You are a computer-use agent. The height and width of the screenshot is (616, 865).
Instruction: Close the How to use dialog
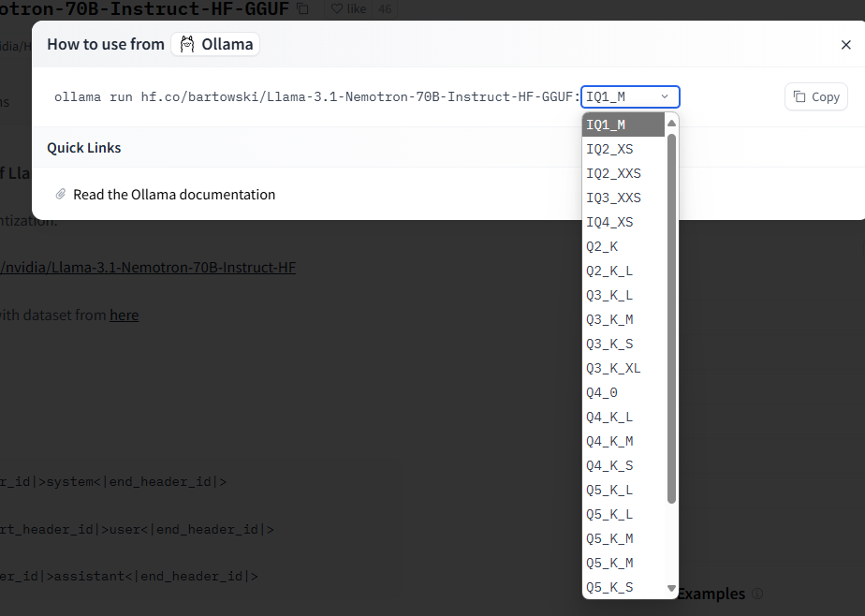click(845, 45)
